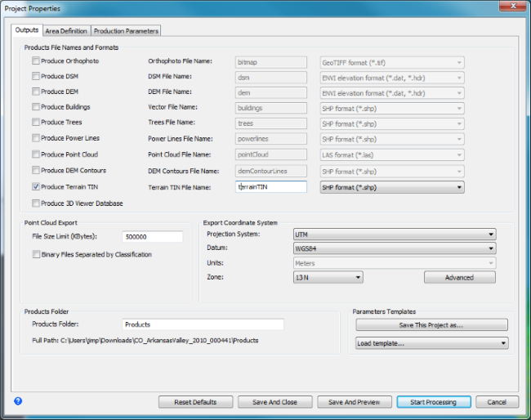The height and width of the screenshot is (420, 531).
Task: Toggle Binary Files Separated by Classification
Action: click(35, 254)
